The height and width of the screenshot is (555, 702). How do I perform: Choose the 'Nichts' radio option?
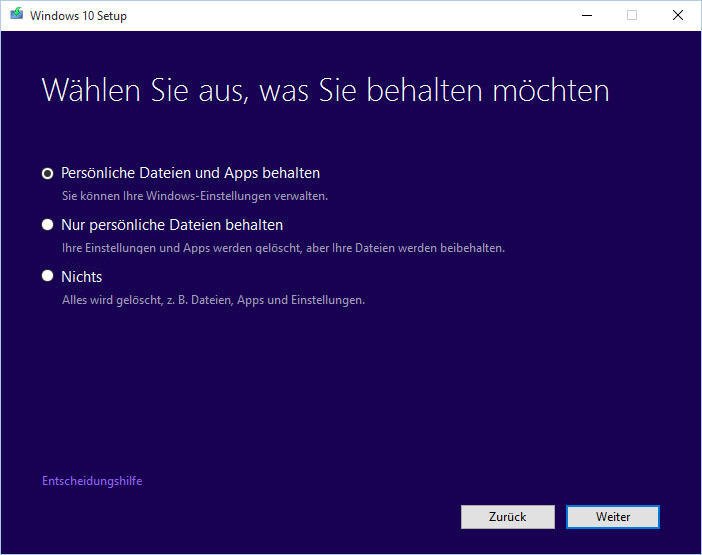47,276
